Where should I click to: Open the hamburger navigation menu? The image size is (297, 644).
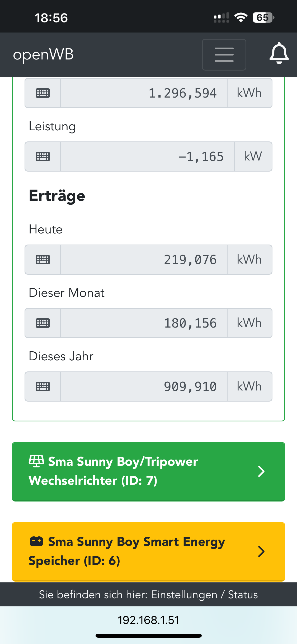(224, 55)
